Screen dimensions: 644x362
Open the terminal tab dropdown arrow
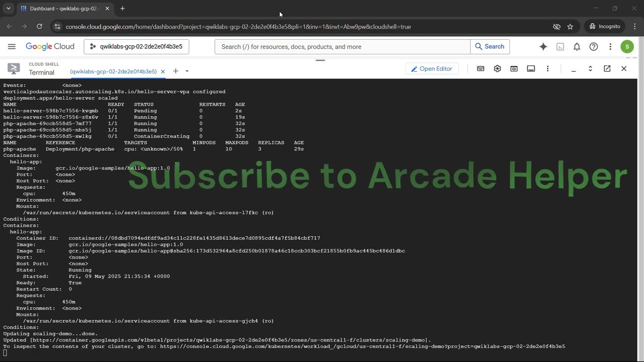pos(187,71)
